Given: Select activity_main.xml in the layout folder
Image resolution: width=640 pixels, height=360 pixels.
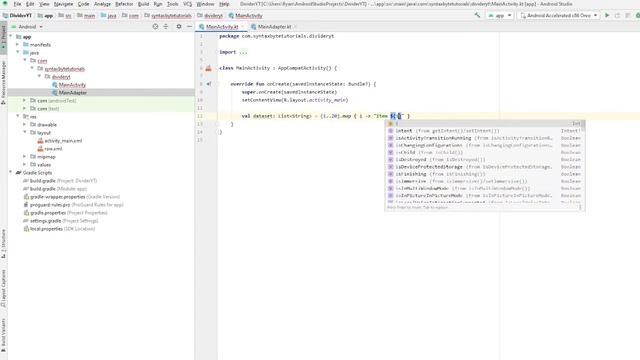Looking at the screenshot, I should (63, 141).
